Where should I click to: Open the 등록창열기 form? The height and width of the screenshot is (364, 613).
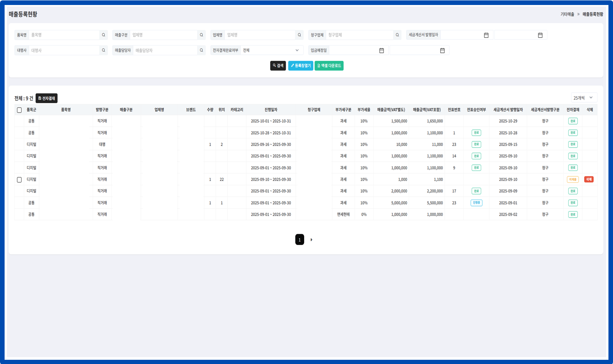[301, 66]
